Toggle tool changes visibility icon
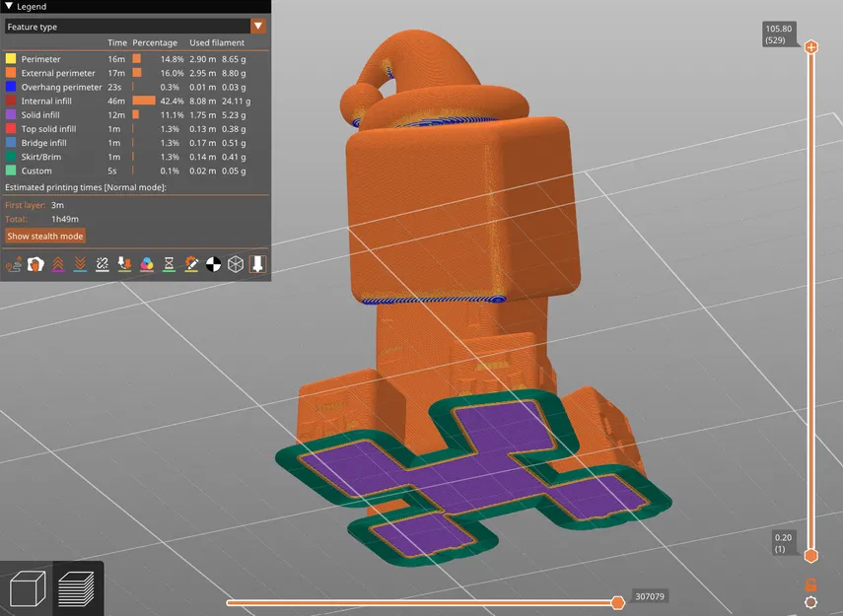This screenshot has width=843, height=616. pyautogui.click(x=125, y=264)
